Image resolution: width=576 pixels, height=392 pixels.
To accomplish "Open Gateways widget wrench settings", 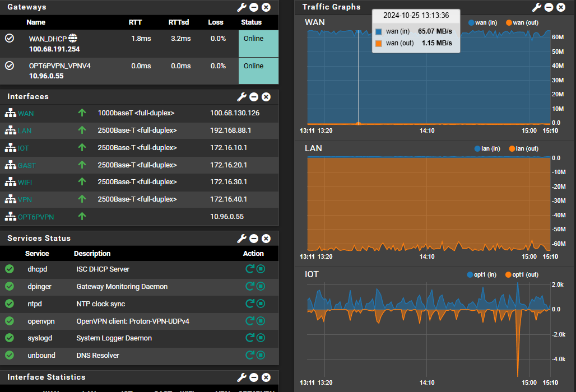I will click(241, 7).
